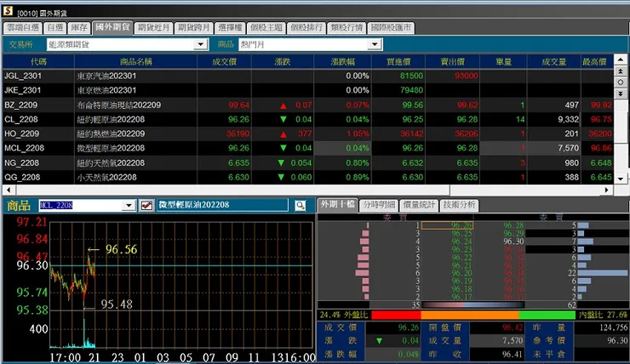
Task: Click the 96.20 bid level in the order book
Action: point(461,273)
